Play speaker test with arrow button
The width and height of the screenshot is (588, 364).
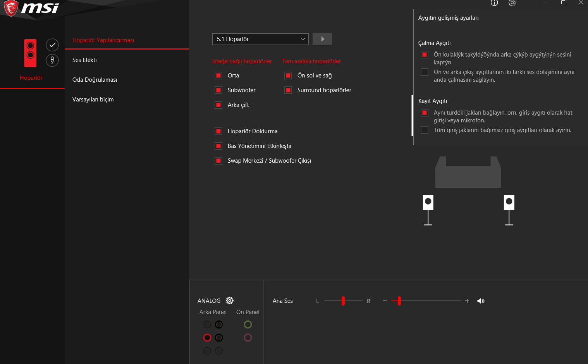pos(322,39)
